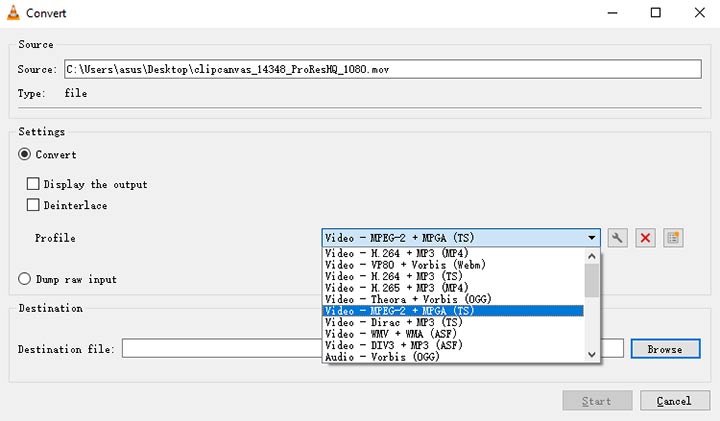Click the Cancel button
The height and width of the screenshot is (421, 720).
(675, 401)
